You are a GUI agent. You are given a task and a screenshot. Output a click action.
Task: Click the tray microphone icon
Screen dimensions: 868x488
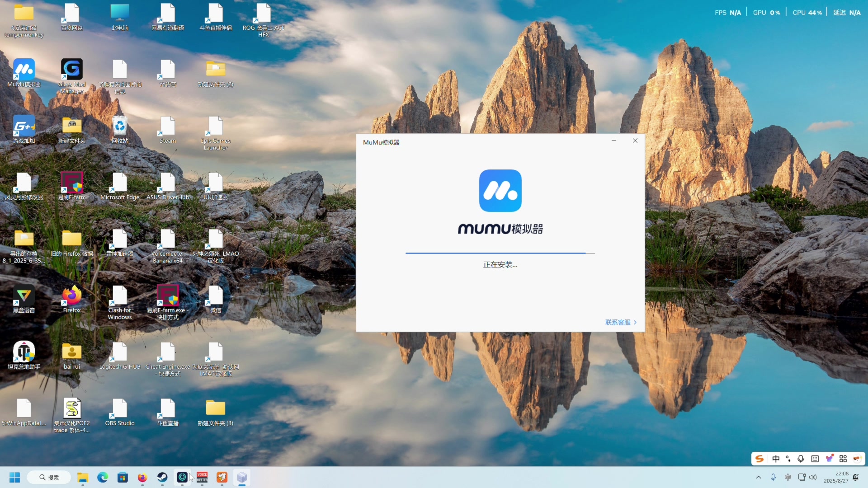point(773,477)
